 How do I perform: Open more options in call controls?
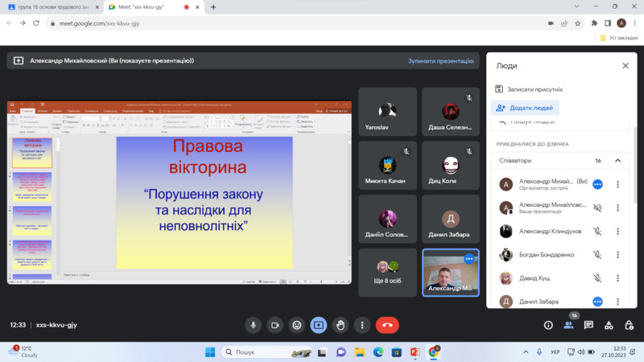click(362, 325)
